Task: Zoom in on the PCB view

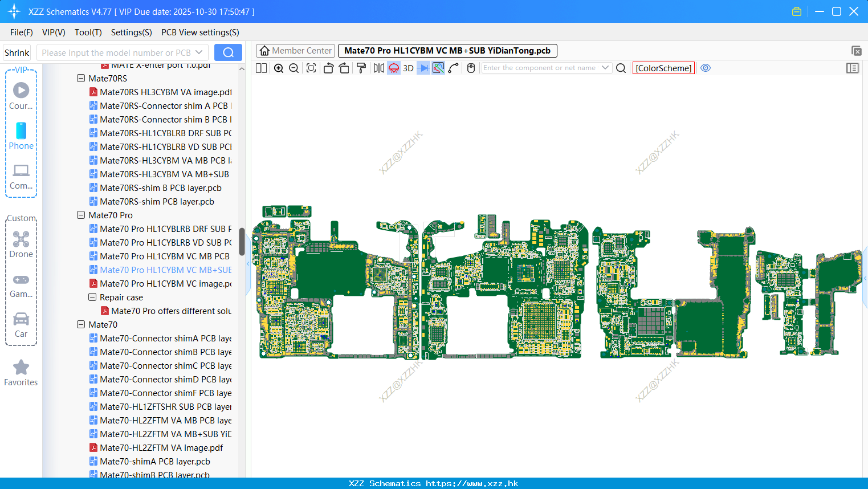Action: point(279,68)
